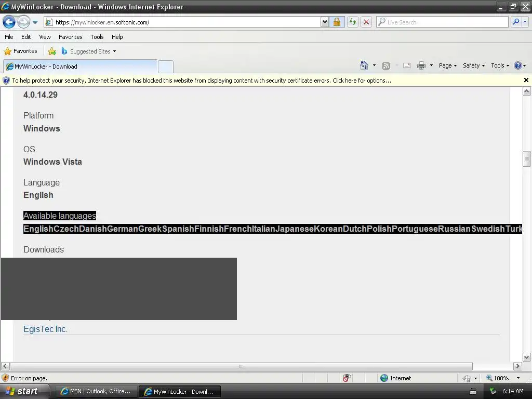
Task: Click vertical scrollbar down arrow
Action: 527,357
